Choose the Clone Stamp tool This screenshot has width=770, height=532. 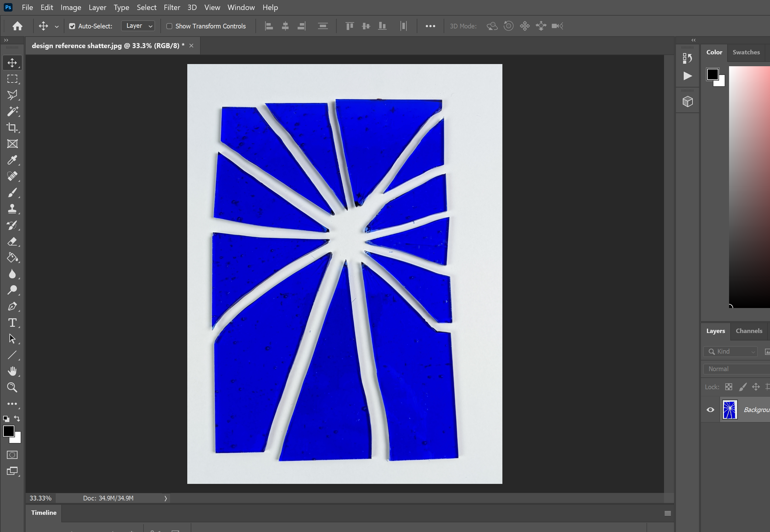click(x=12, y=209)
